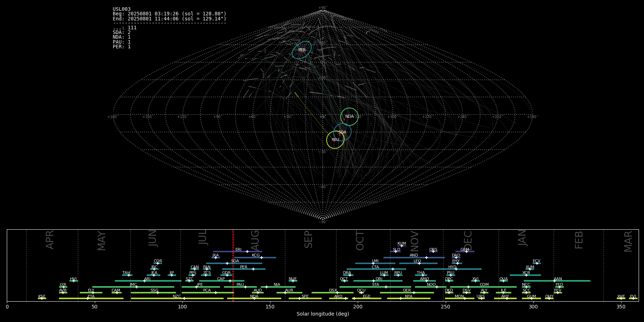The width and height of the screenshot is (644, 322).
Task: Click the LYR shower label on timeline
Action: pyautogui.click(x=63, y=285)
